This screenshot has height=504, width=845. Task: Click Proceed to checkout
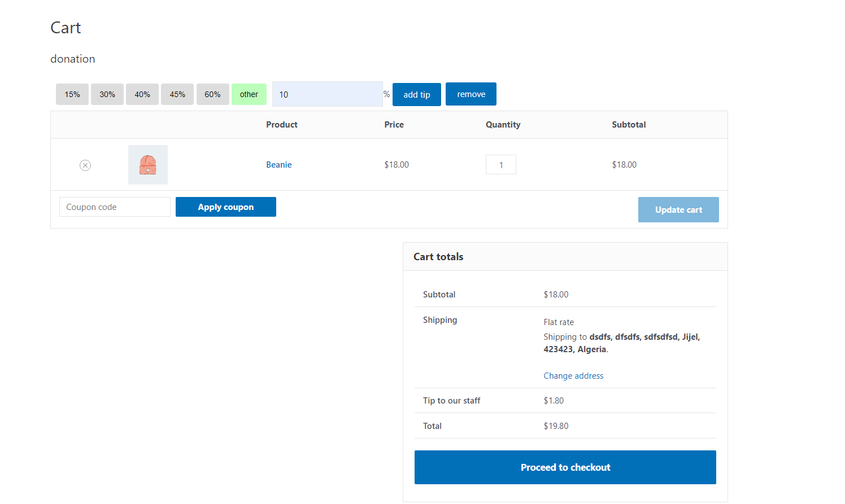coord(565,467)
